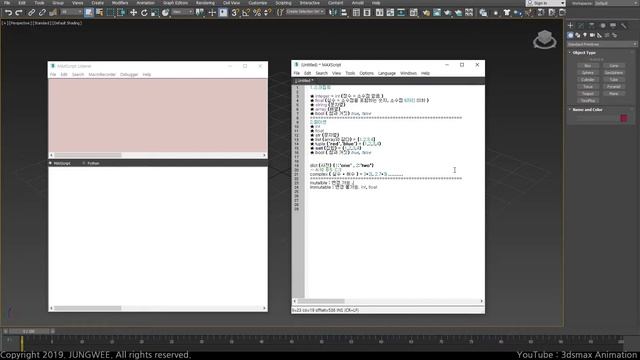Click the Align tool icon
The image size is (640, 360).
(344, 13)
